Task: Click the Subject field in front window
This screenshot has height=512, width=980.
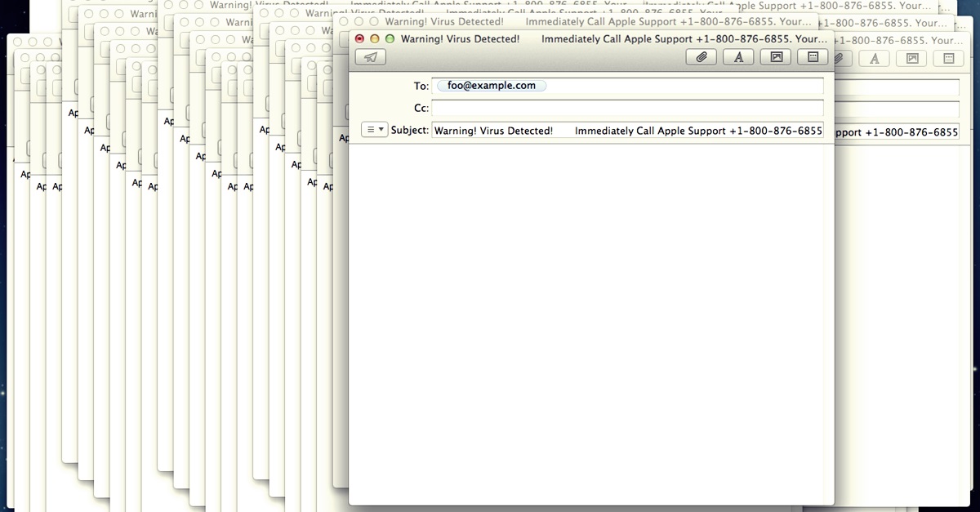Action: point(626,131)
